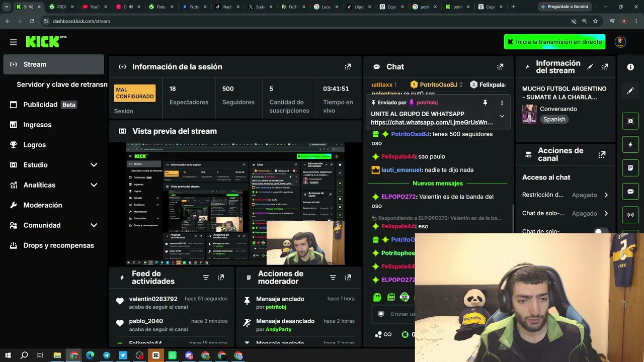
Task: Expand the Analíticas sidebar section
Action: pos(94,185)
